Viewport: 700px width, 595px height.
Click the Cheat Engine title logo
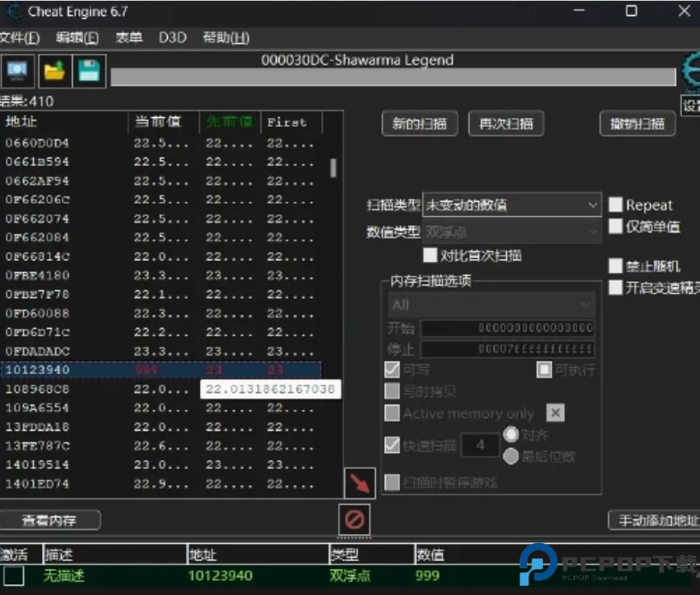(x=13, y=11)
